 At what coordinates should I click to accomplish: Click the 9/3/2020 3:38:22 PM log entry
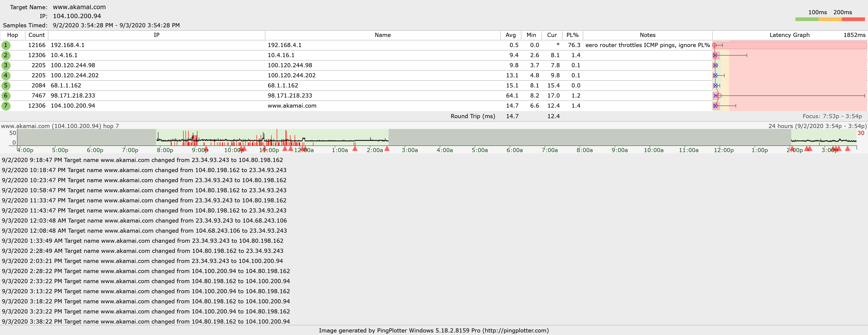click(146, 322)
